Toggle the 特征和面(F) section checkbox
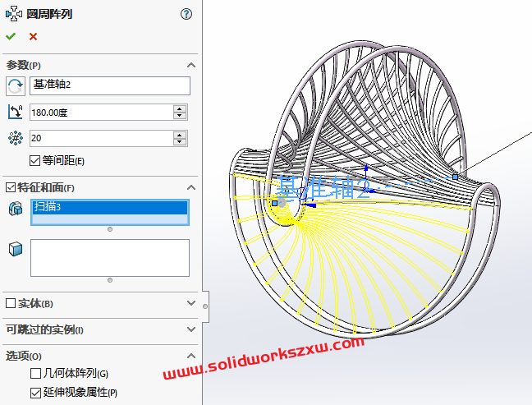 (11, 187)
